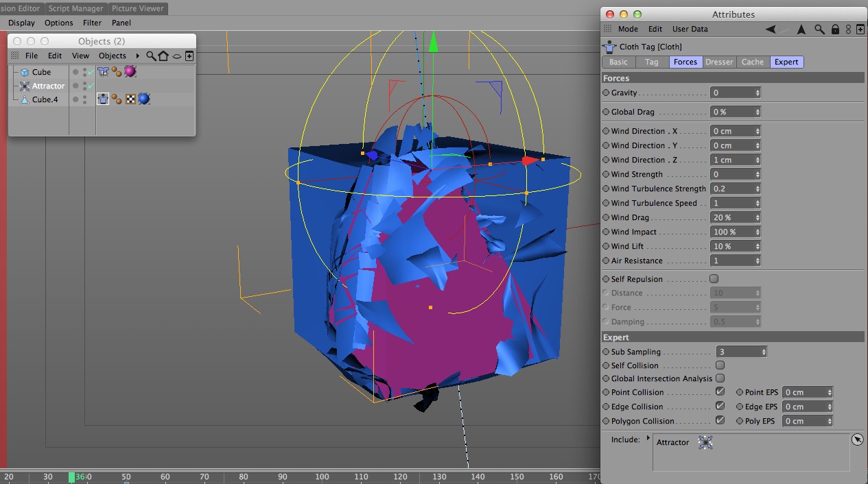868x484 pixels.
Task: Go back with the Attributes left arrow
Action: 771,29
